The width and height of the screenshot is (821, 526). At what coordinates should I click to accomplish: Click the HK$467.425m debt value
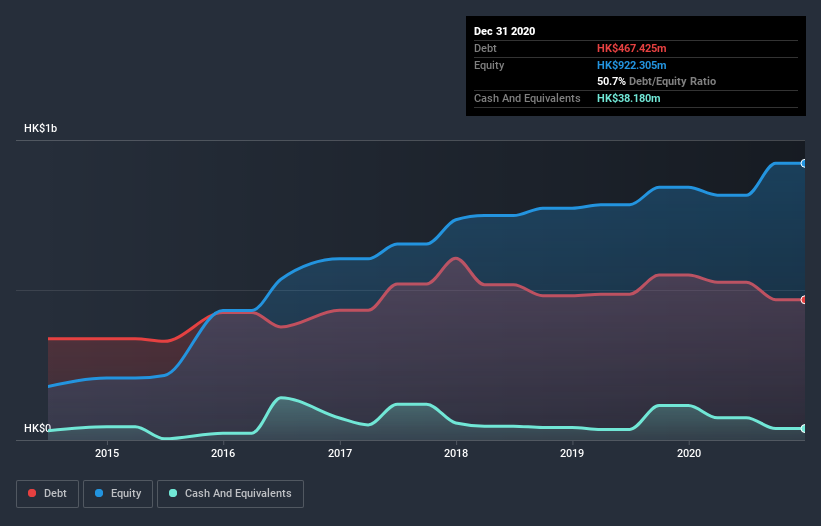coord(631,48)
